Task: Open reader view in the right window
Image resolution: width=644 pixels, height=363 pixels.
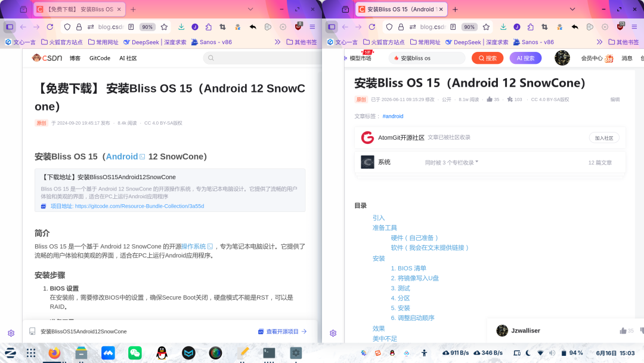Action: (453, 27)
